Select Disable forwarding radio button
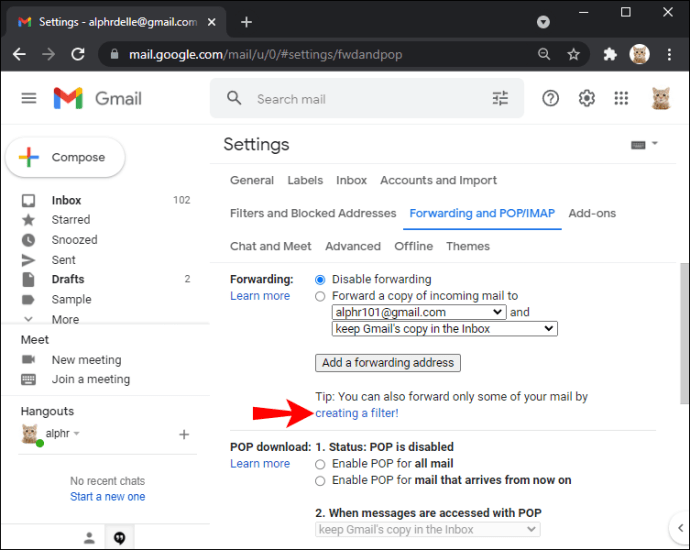690x550 pixels. [320, 280]
